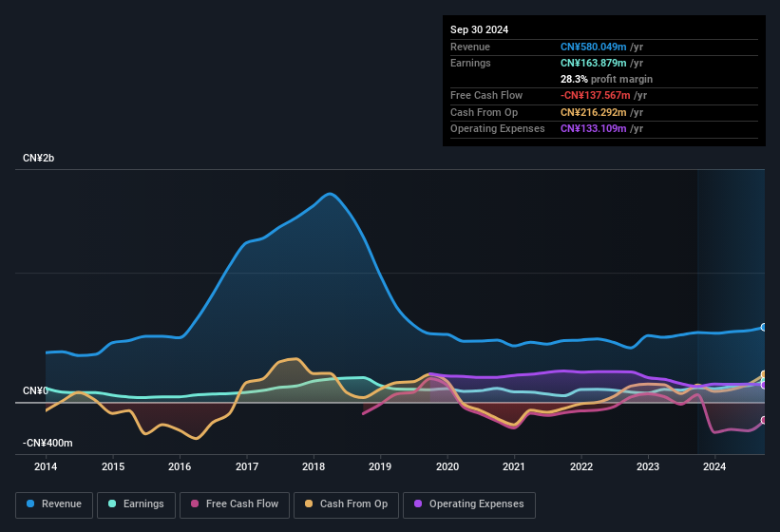The height and width of the screenshot is (532, 780).
Task: Click the revenue line peak near 2018
Action: coord(330,194)
